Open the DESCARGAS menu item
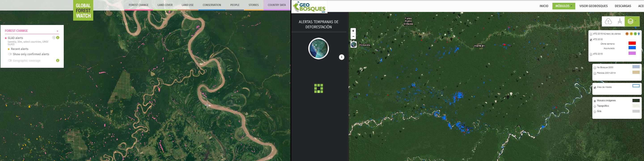This screenshot has width=644, height=161. pyautogui.click(x=623, y=6)
